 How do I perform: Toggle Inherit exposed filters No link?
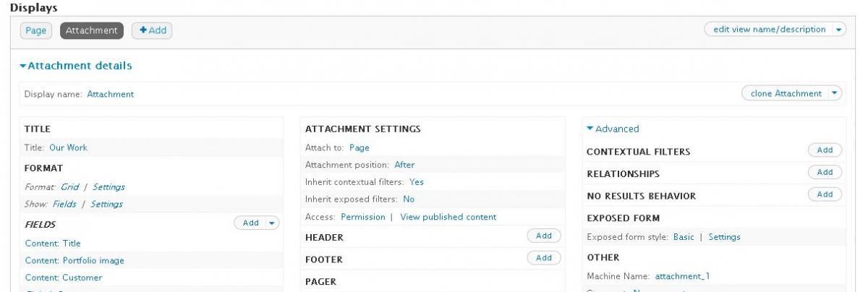[x=409, y=199]
